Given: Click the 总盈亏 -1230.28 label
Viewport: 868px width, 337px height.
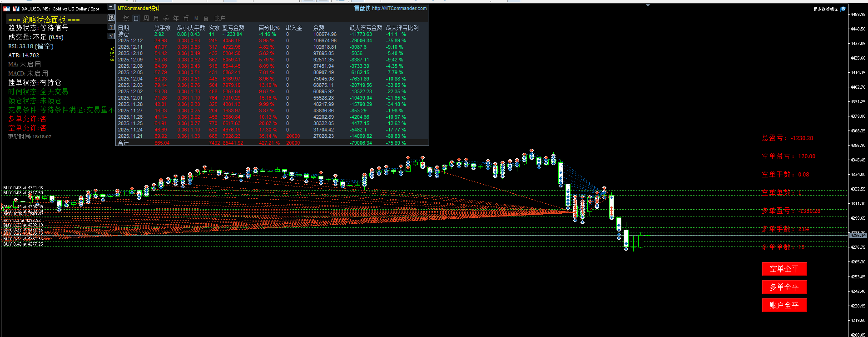Looking at the screenshot, I should pos(788,138).
